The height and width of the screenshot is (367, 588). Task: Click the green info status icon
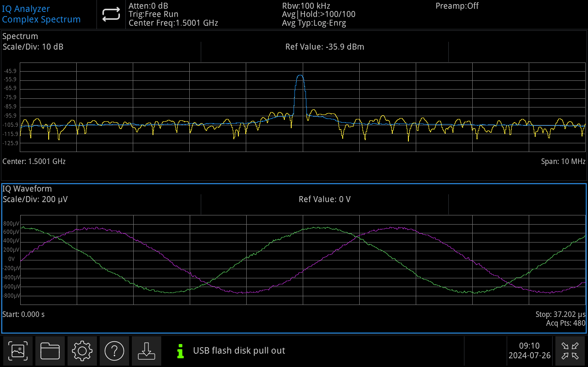click(x=181, y=351)
